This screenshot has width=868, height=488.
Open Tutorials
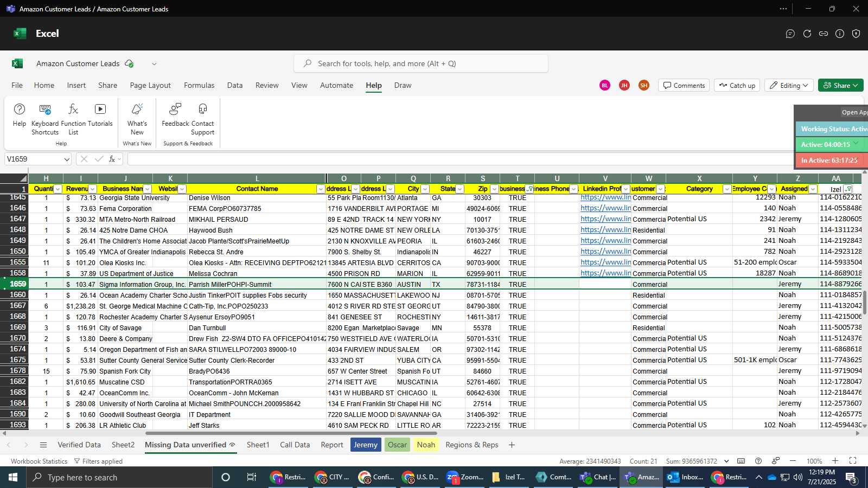click(x=100, y=115)
